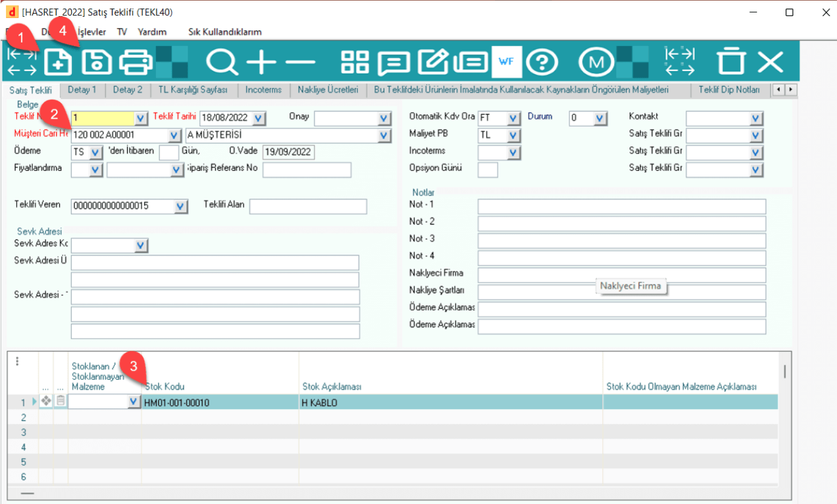Click the Stok Kodu Olmayan Malzeme Açıklaması header
The height and width of the screenshot is (504, 837).
tap(682, 387)
